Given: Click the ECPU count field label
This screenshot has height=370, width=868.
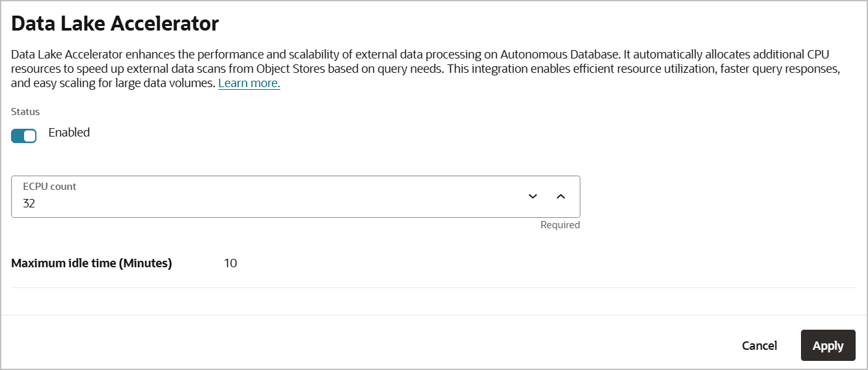Looking at the screenshot, I should click(49, 187).
